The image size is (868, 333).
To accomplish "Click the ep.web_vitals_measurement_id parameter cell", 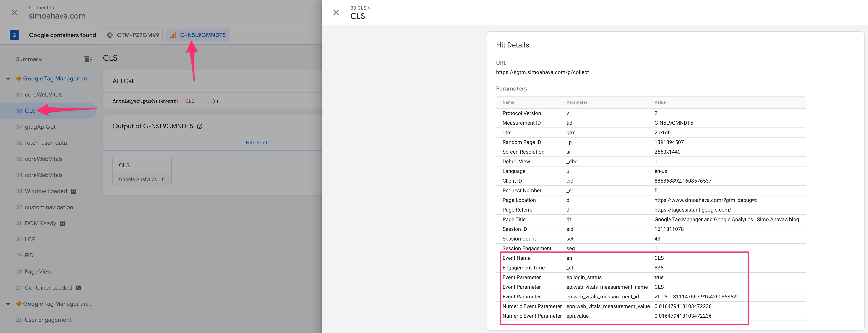I will pos(602,297).
